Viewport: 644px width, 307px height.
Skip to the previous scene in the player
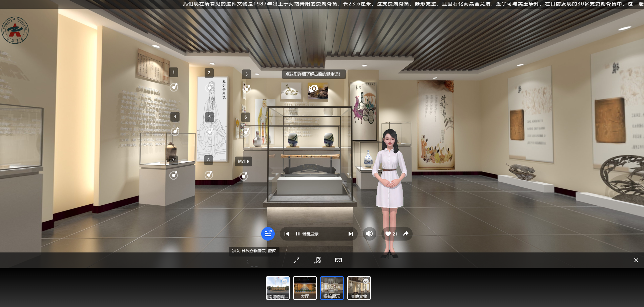coord(287,234)
